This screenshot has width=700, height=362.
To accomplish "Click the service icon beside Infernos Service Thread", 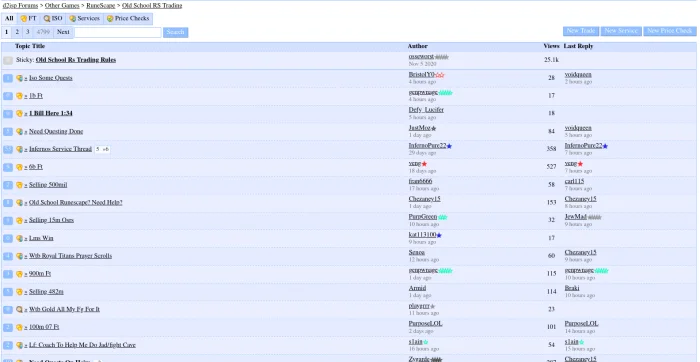I will pyautogui.click(x=19, y=150).
